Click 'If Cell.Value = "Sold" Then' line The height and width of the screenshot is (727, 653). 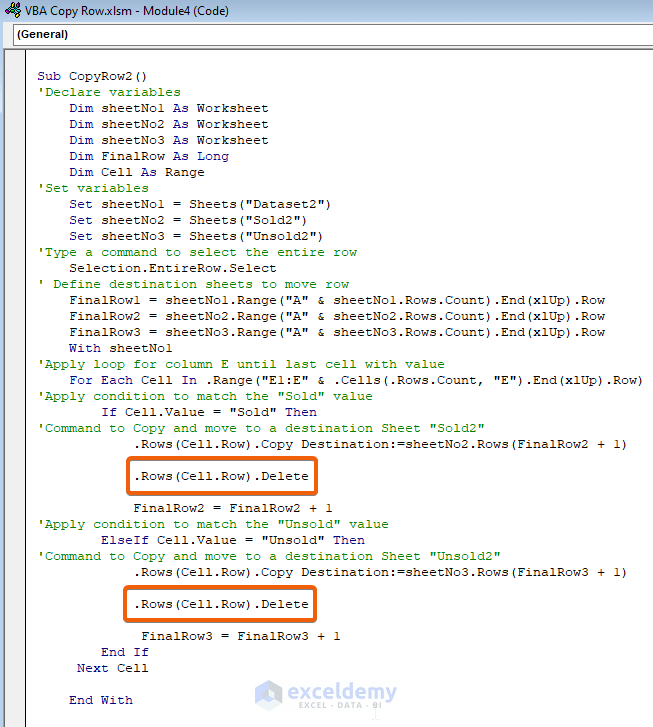(209, 412)
